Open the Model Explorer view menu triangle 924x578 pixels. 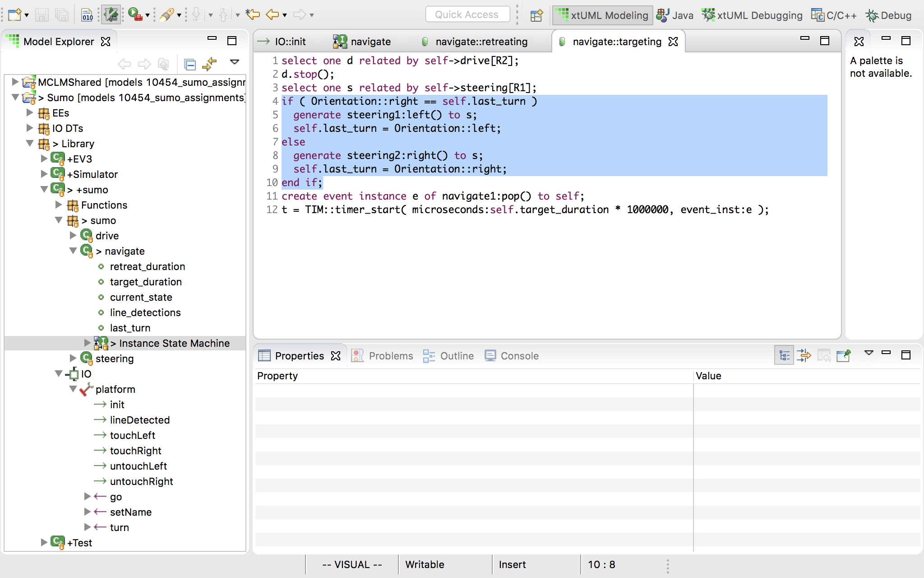tap(235, 62)
